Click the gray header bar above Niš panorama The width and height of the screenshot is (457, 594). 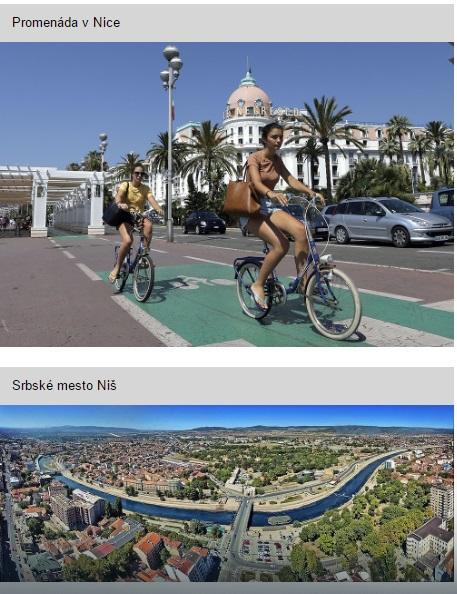point(227,386)
